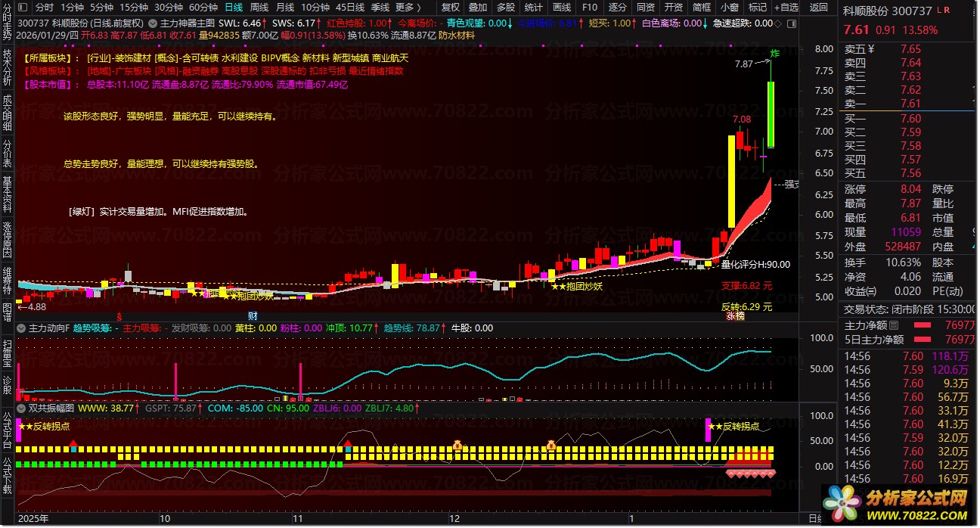Click the 买一 price 7.60

click(x=910, y=118)
